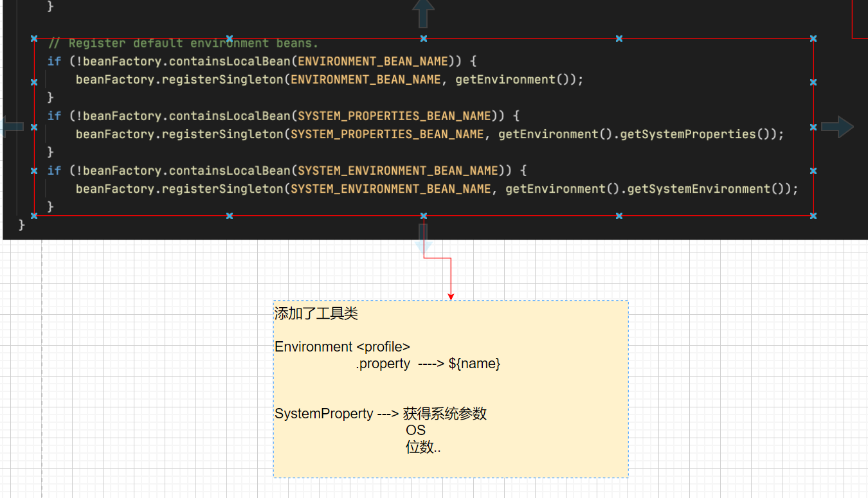868x498 pixels.
Task: Click the comment "// Register default environment beans."
Action: pyautogui.click(x=183, y=43)
